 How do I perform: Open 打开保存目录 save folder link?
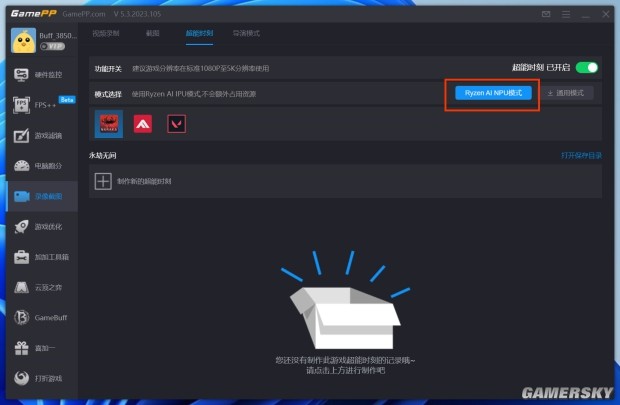582,155
